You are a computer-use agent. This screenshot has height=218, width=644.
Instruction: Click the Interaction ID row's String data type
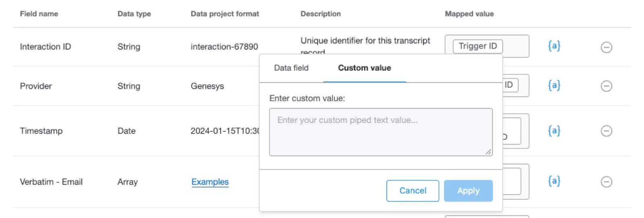pyautogui.click(x=129, y=47)
